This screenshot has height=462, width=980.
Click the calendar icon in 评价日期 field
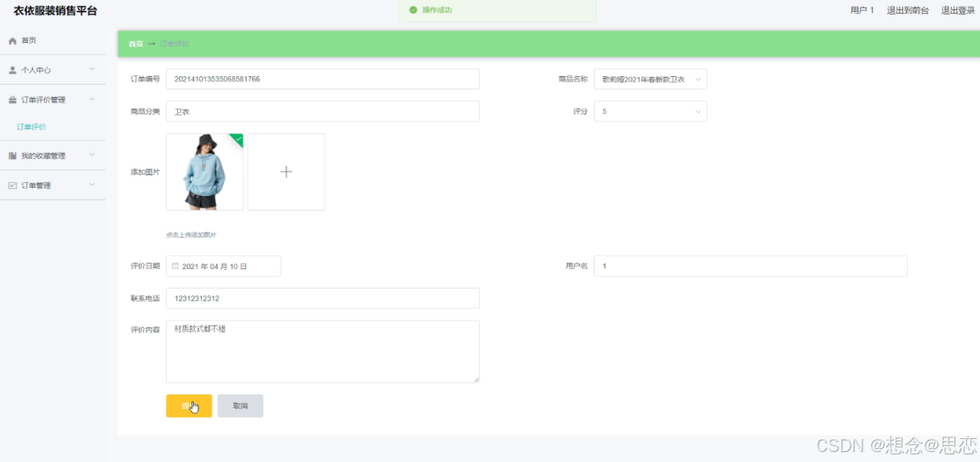(175, 266)
